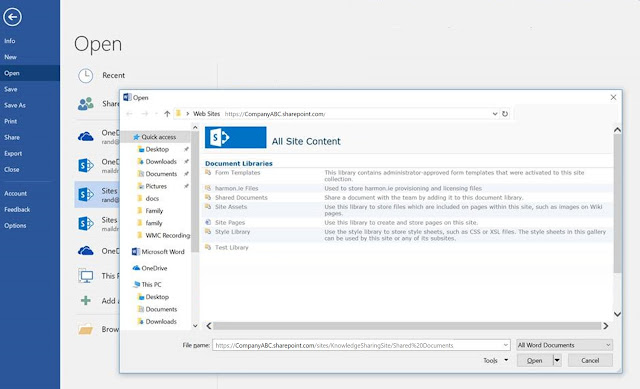The width and height of the screenshot is (640, 389).
Task: Click the content pane vertical scrollbar down arrow
Action: pyautogui.click(x=618, y=314)
